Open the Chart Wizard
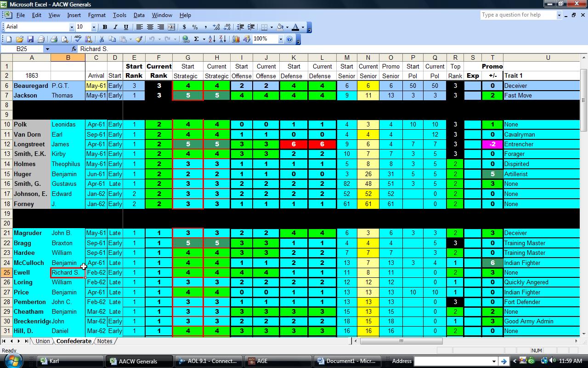This screenshot has width=588, height=368. coord(236,40)
